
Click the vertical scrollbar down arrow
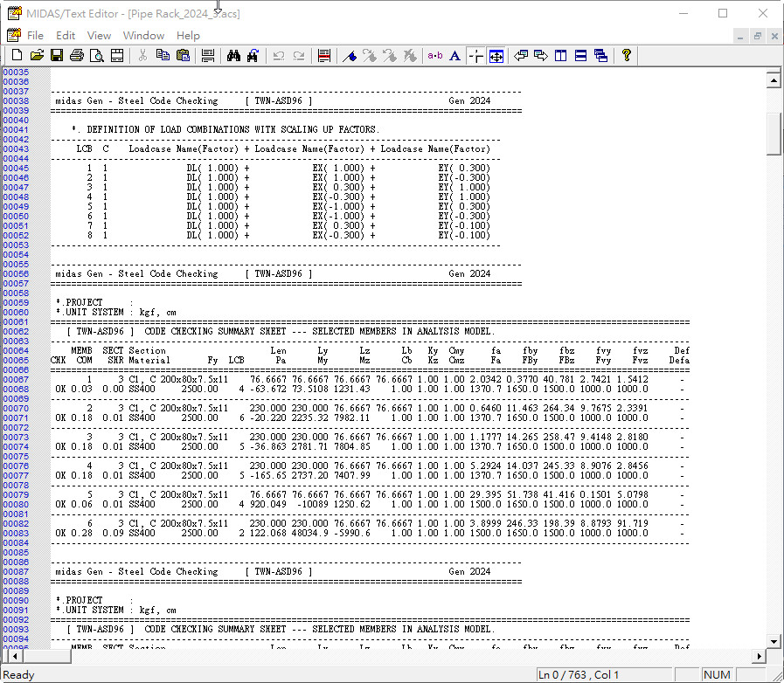click(774, 641)
